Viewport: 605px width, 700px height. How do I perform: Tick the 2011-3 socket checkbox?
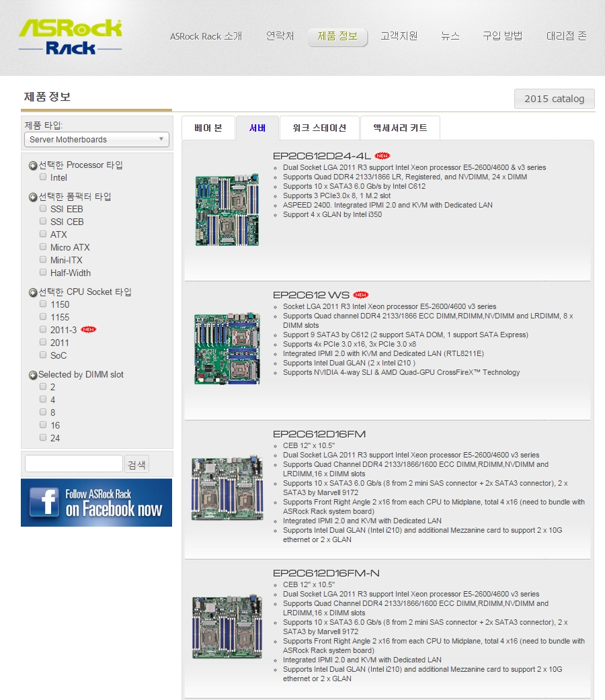pyautogui.click(x=43, y=329)
